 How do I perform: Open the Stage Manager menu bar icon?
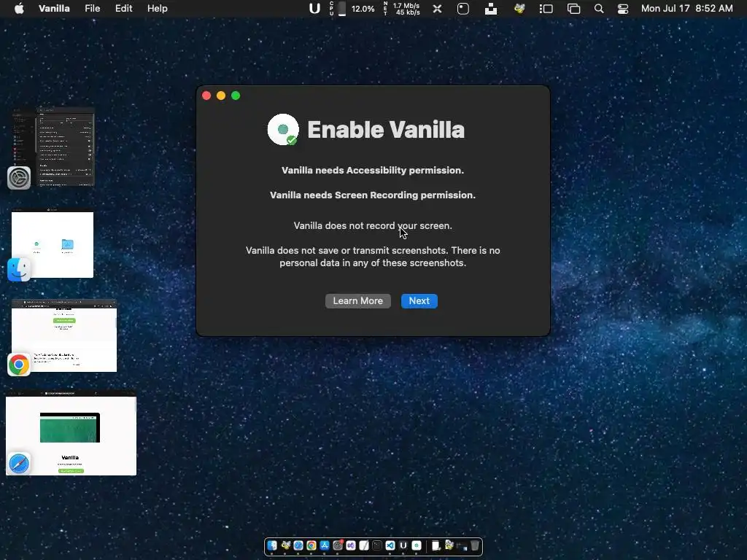(x=546, y=9)
